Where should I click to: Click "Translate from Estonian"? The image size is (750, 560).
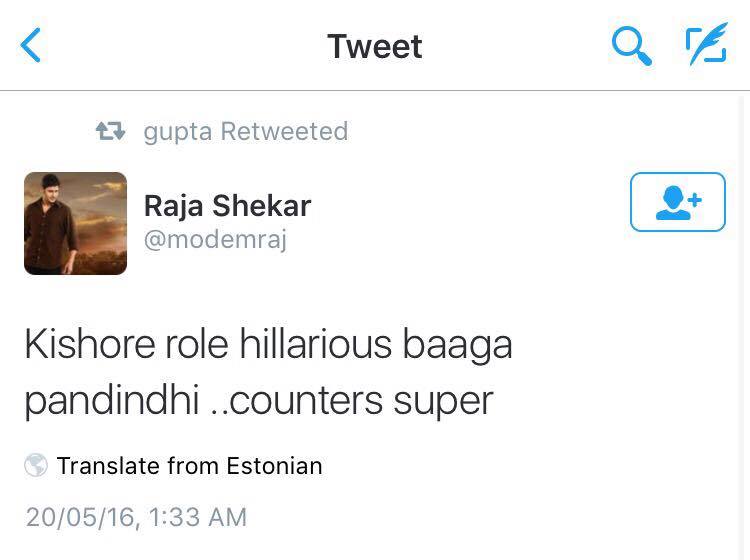coord(189,465)
